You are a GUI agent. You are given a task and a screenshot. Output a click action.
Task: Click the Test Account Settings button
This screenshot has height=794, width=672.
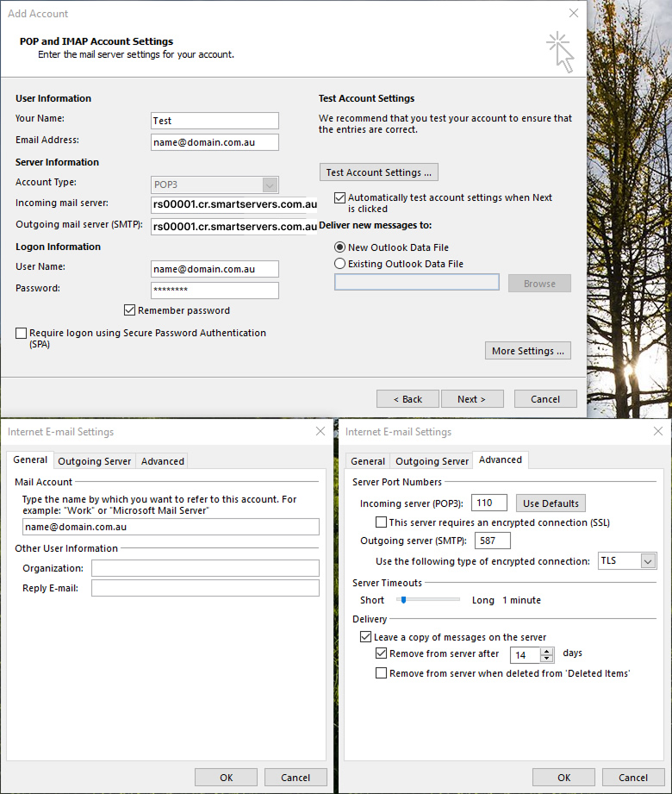378,172
